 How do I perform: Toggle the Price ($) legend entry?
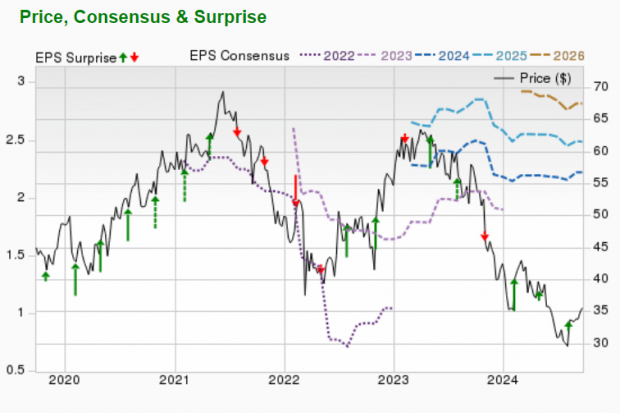pos(541,77)
